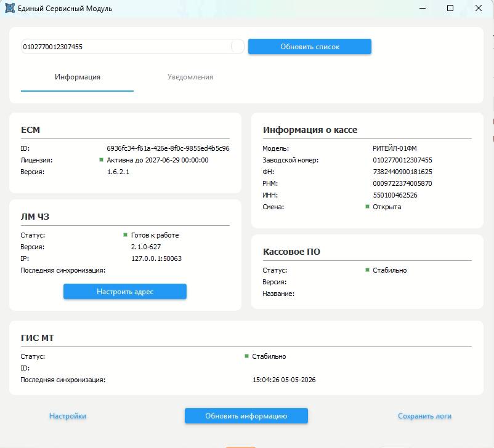Click the Название: label in Кассовое ПО
The width and height of the screenshot is (494, 448).
click(x=278, y=294)
